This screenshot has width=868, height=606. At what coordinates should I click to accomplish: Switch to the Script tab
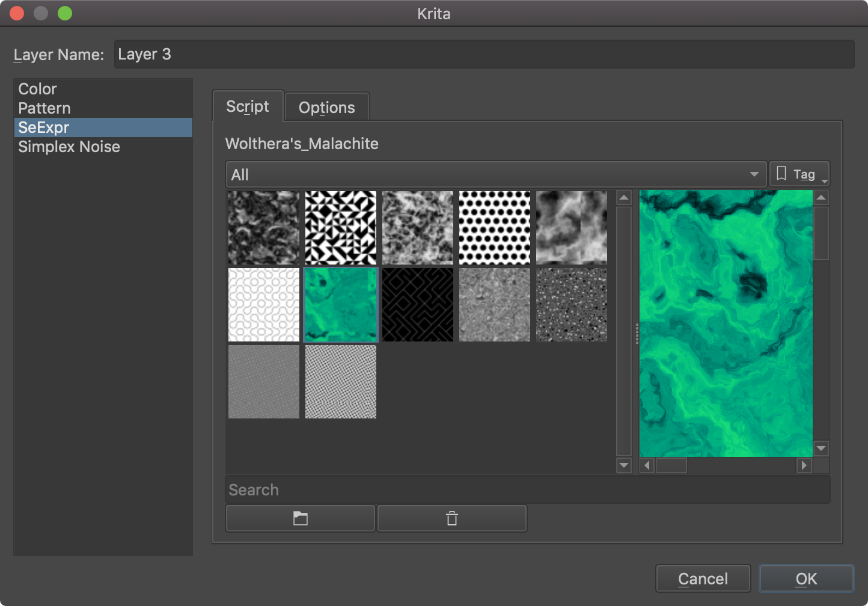(x=248, y=107)
